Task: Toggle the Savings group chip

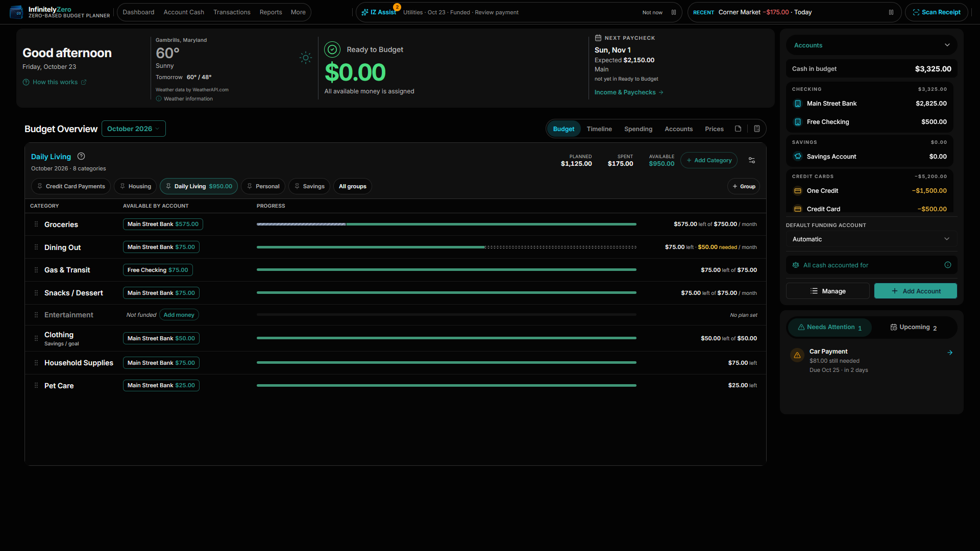Action: pos(309,186)
